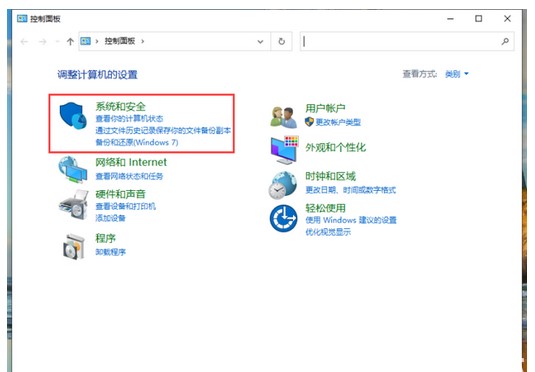Screen dimensions: 535x372
Task: Click the 更改帐户类型 UAC shield icon
Action: (x=309, y=121)
